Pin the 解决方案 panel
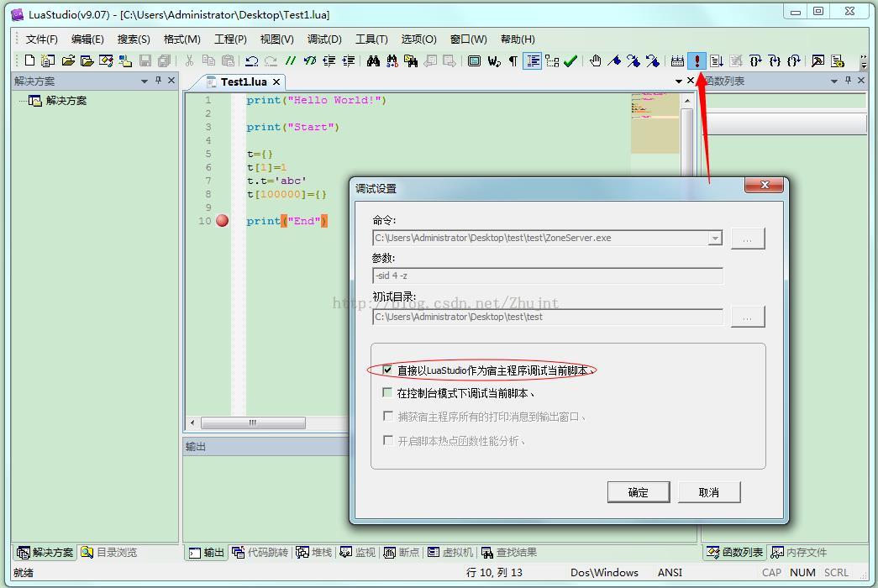The height and width of the screenshot is (588, 878). pos(159,81)
